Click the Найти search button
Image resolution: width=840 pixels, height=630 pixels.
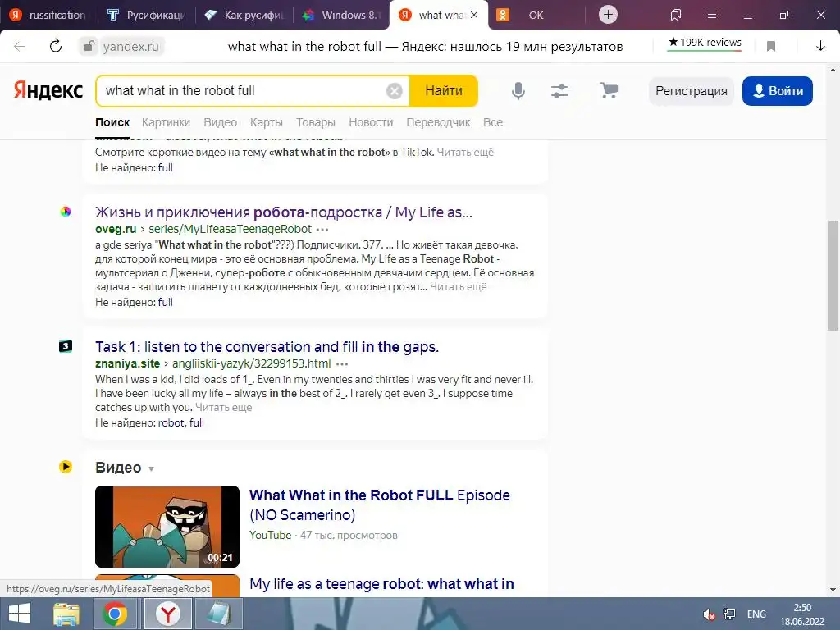(x=444, y=91)
